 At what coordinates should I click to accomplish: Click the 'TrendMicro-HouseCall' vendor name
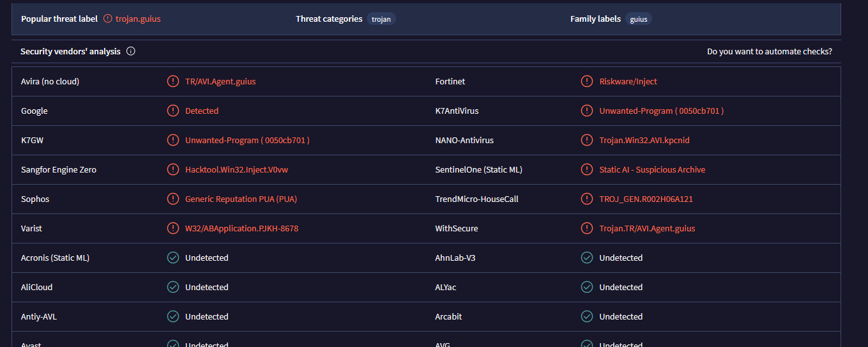click(x=476, y=199)
